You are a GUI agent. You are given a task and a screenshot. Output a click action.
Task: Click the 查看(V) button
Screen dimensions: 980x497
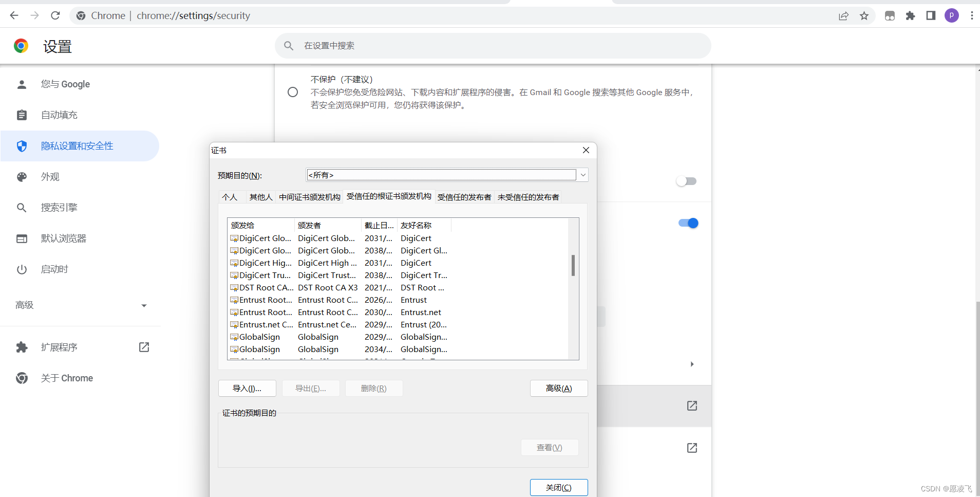point(550,448)
